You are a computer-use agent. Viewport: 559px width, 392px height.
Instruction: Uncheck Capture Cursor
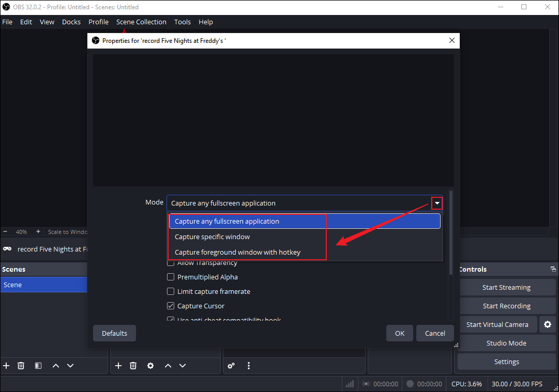(x=171, y=306)
